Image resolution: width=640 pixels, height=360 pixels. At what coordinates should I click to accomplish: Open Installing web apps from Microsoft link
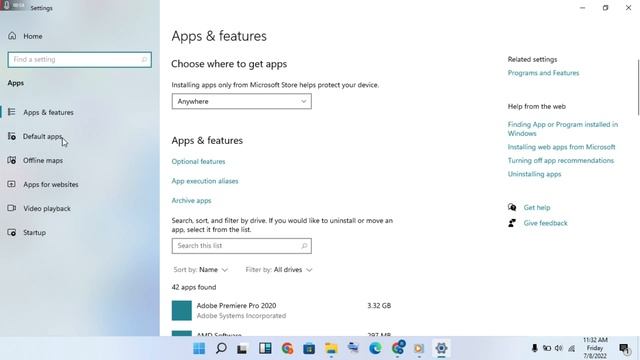coord(561,147)
